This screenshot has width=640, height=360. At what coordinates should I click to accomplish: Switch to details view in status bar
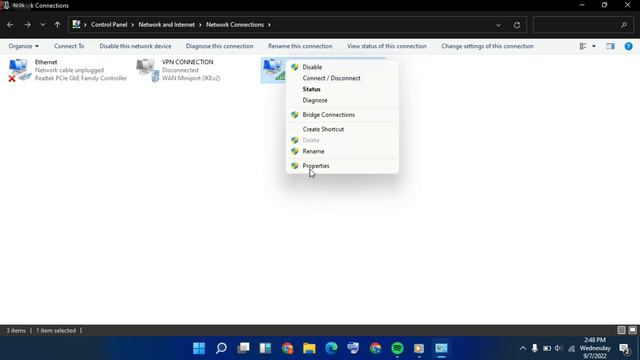(621, 330)
